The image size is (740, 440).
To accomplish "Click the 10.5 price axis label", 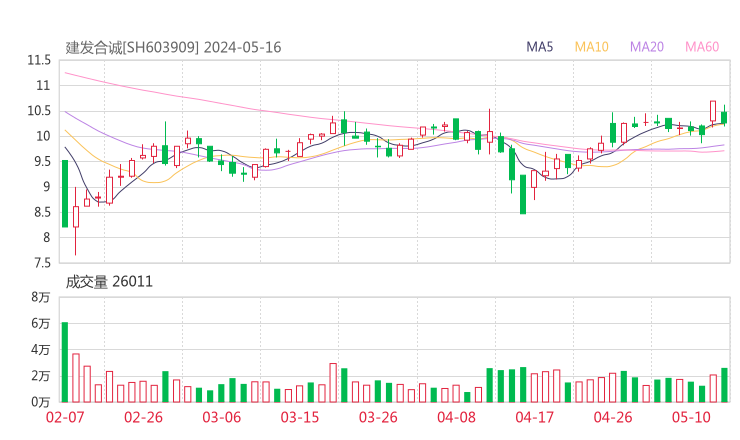I will [39, 111].
